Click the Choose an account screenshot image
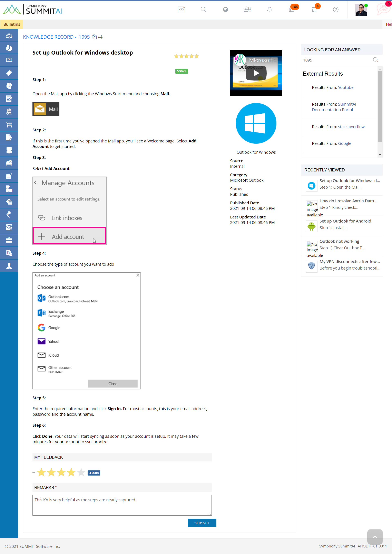 [x=86, y=331]
